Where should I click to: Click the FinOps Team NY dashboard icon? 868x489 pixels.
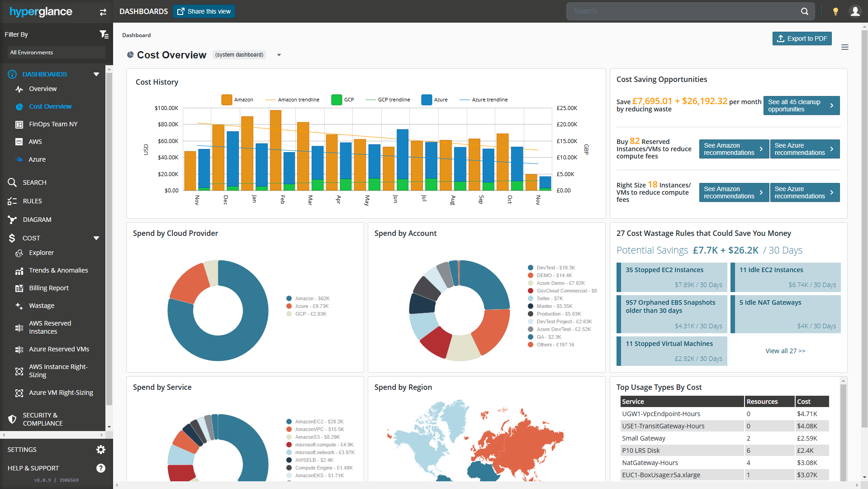pyautogui.click(x=19, y=125)
